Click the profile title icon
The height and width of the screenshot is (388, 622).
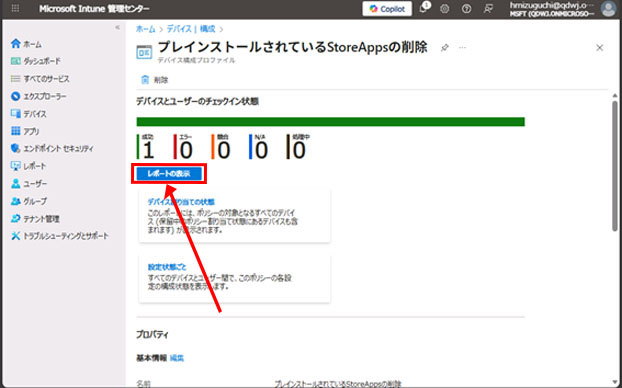[x=144, y=52]
